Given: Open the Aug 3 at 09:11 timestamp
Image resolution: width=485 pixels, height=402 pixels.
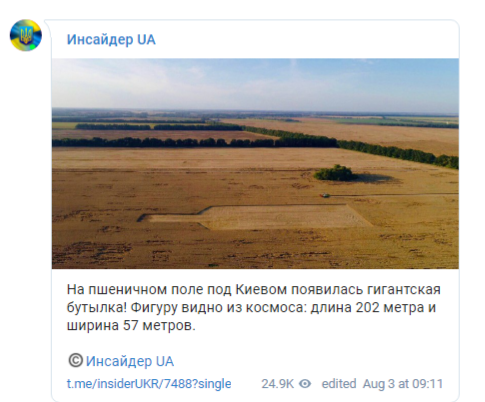Looking at the screenshot, I should 403,384.
